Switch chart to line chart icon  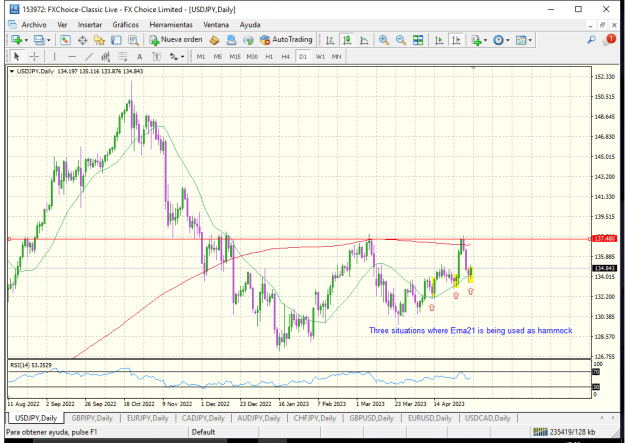click(x=364, y=40)
